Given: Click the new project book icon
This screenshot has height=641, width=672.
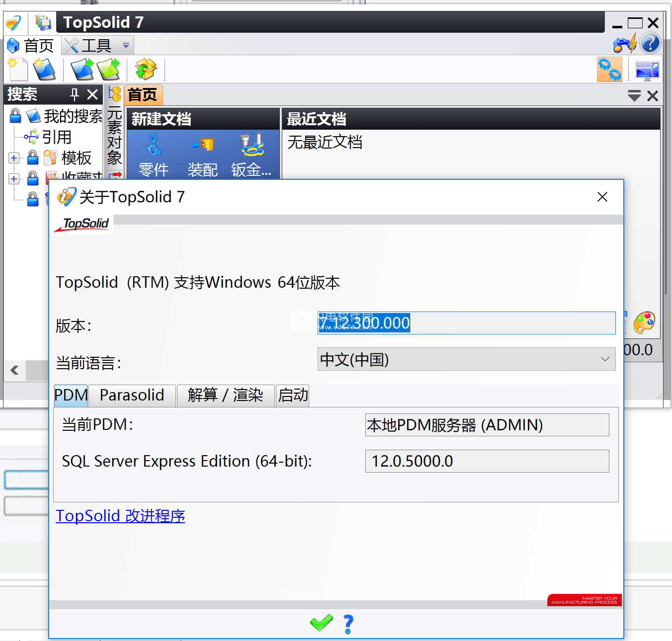Looking at the screenshot, I should pos(45,69).
